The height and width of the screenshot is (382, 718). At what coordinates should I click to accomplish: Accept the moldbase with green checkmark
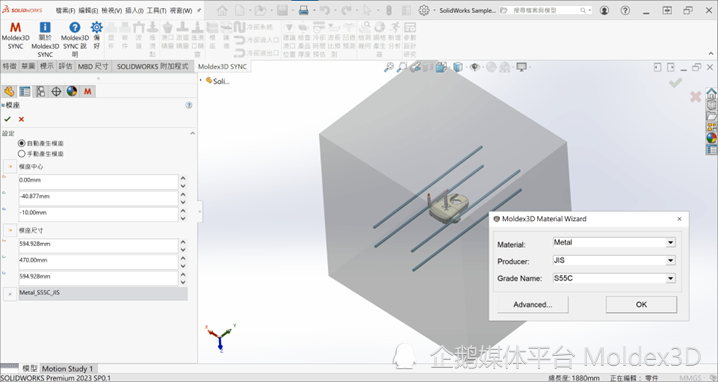click(7, 119)
